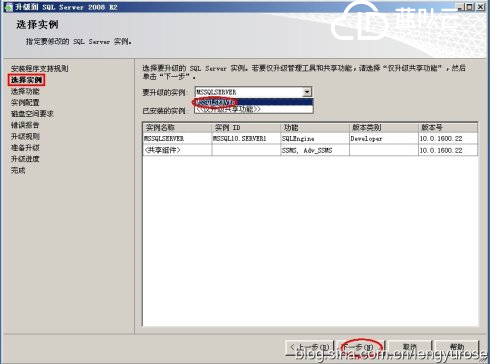Select 完成 step in sidebar
This screenshot has height=364, width=490.
18,170
